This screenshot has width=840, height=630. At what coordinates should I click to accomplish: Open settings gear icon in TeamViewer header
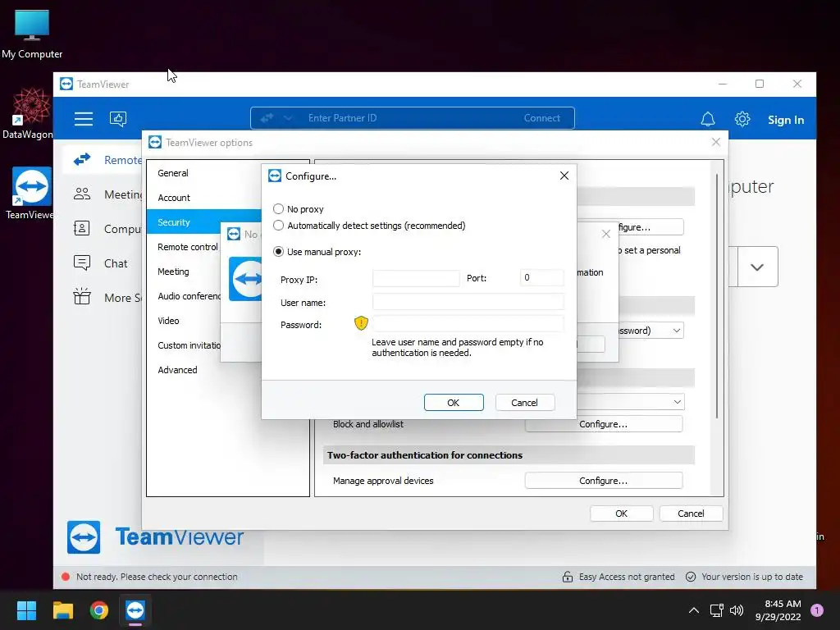point(742,119)
